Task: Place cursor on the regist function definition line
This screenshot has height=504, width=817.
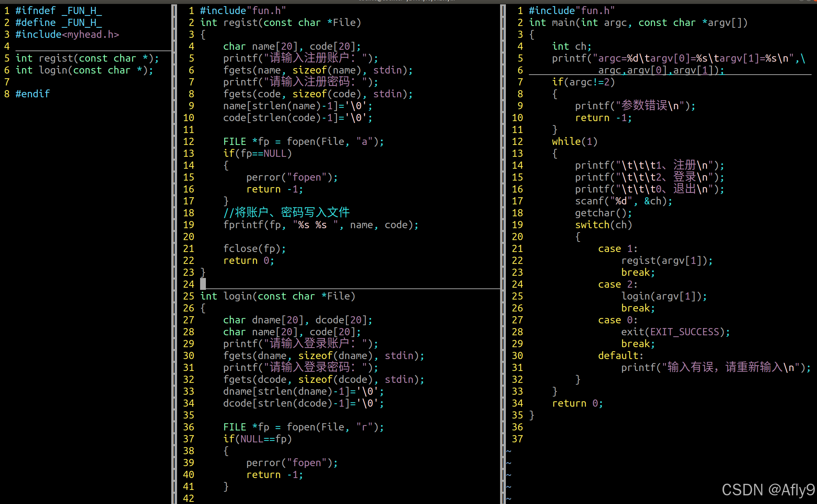Action: (x=281, y=23)
